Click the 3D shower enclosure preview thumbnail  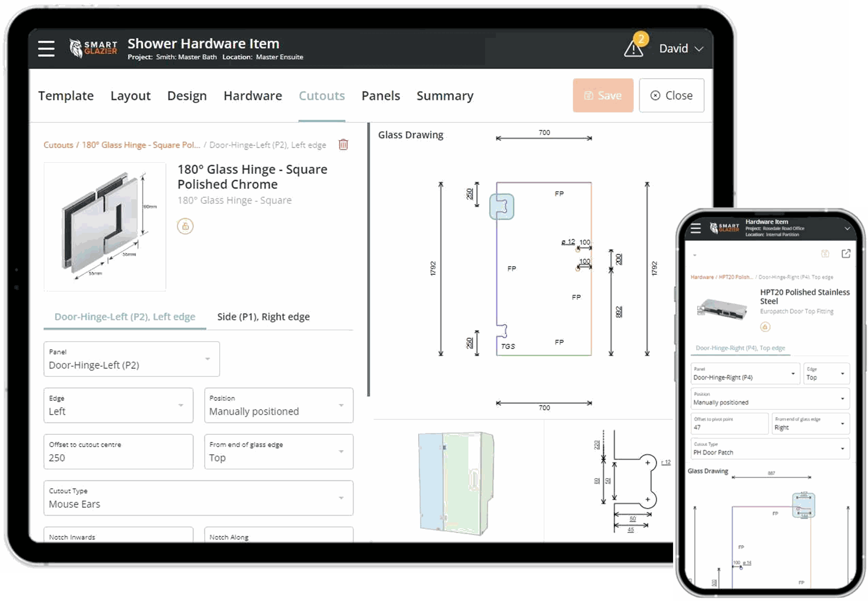pos(456,483)
